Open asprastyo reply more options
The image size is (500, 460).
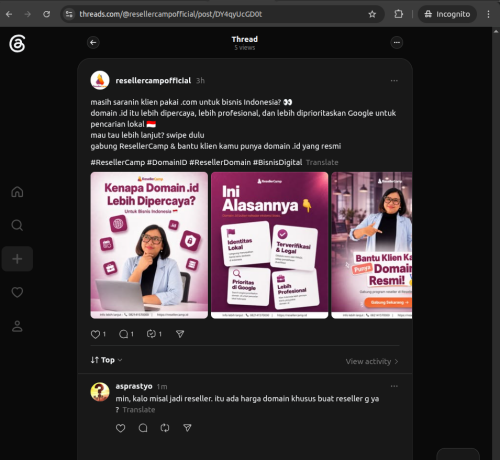[x=394, y=386]
